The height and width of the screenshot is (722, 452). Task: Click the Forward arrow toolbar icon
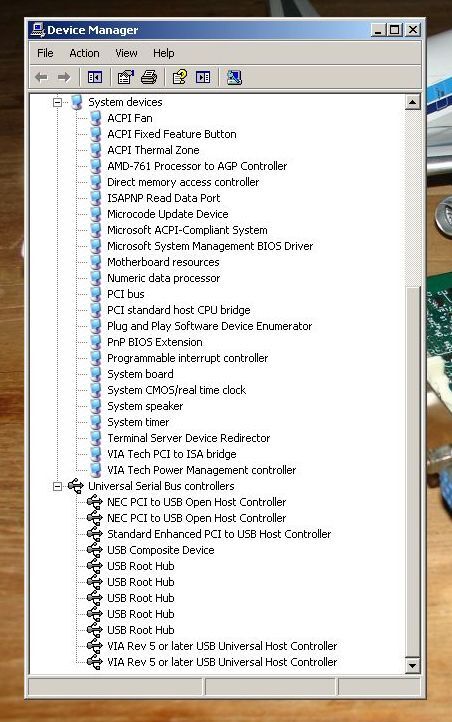point(64,77)
